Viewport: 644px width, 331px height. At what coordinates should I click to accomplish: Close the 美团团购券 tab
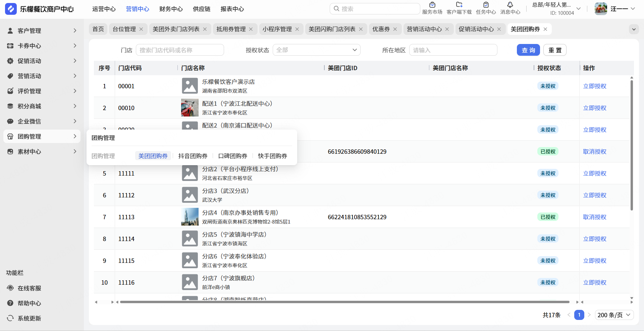pyautogui.click(x=545, y=29)
